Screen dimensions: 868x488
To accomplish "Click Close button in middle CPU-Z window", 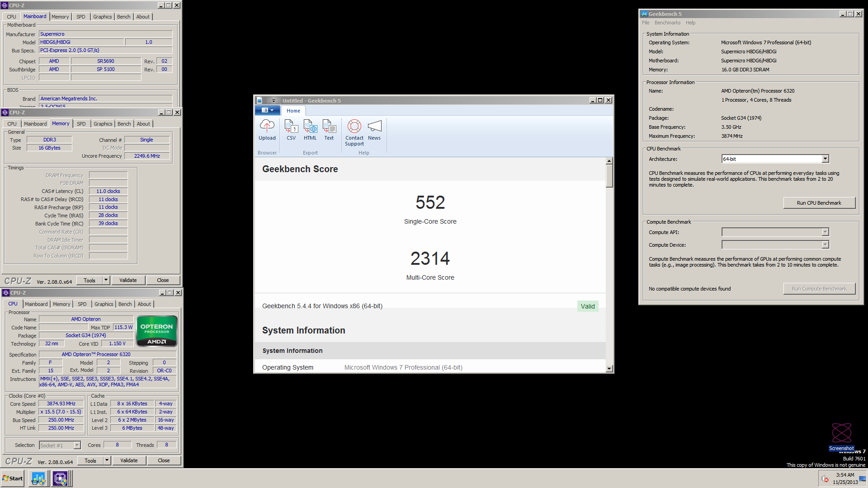I will coord(163,281).
